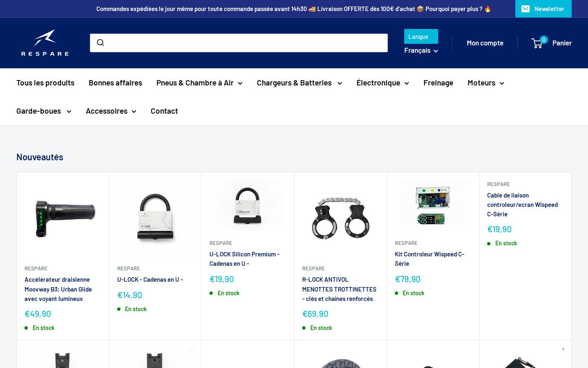Click the cart item count badge

[543, 40]
